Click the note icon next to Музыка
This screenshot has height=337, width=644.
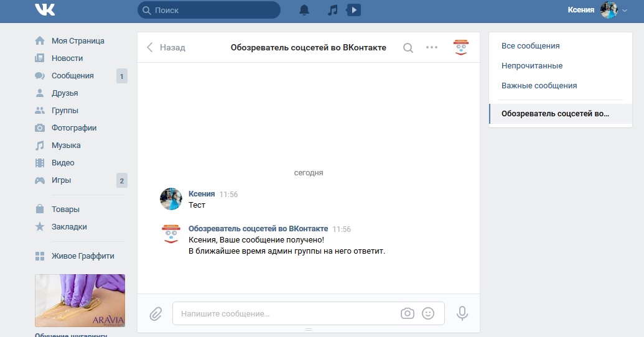pos(40,145)
